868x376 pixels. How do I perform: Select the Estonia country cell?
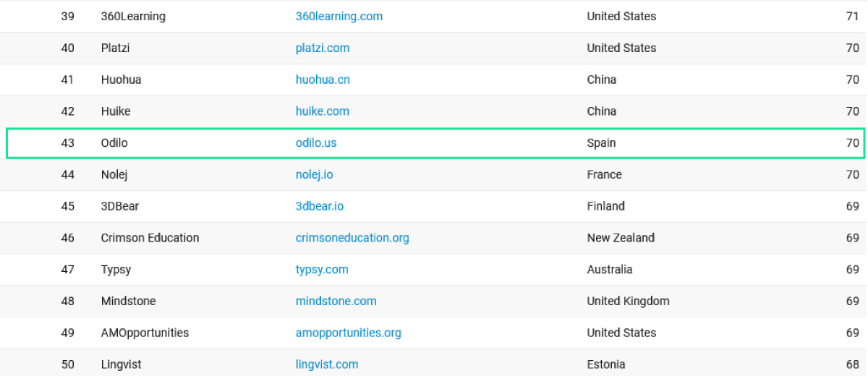(x=606, y=364)
